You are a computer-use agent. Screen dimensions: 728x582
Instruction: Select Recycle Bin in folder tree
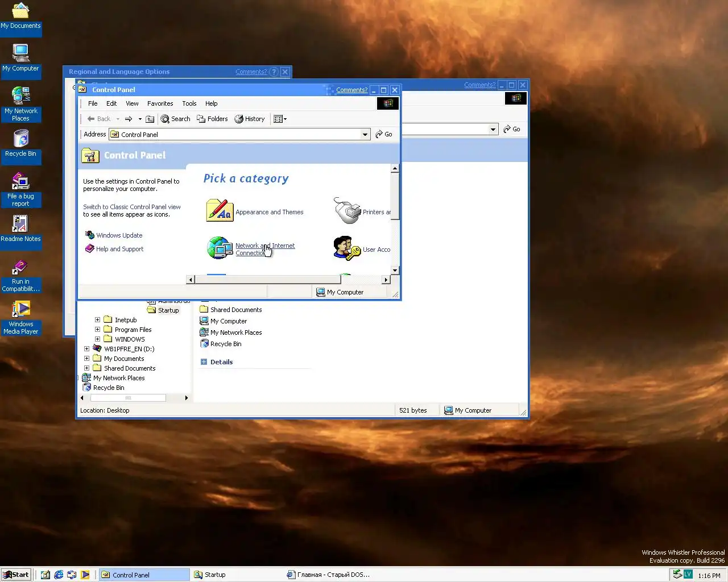[x=104, y=388]
